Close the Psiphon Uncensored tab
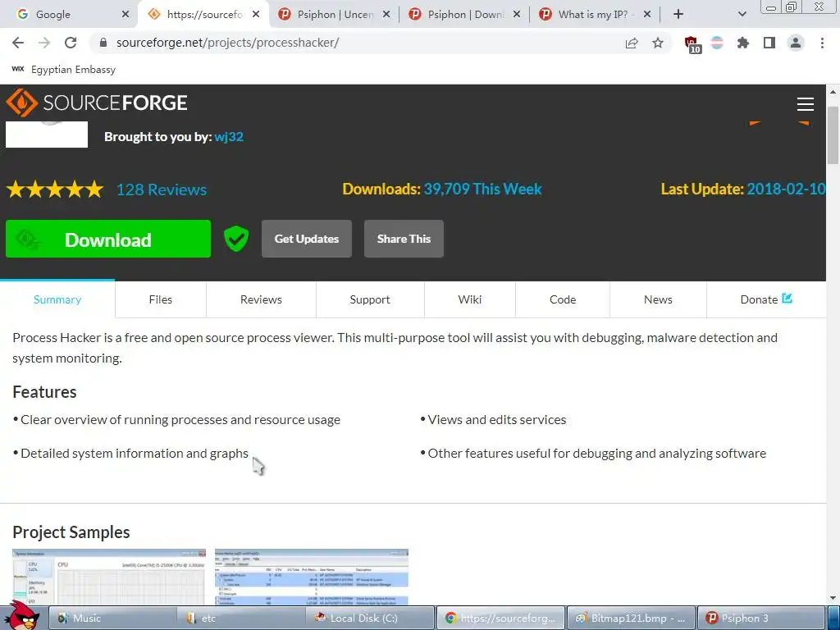 pyautogui.click(x=386, y=15)
